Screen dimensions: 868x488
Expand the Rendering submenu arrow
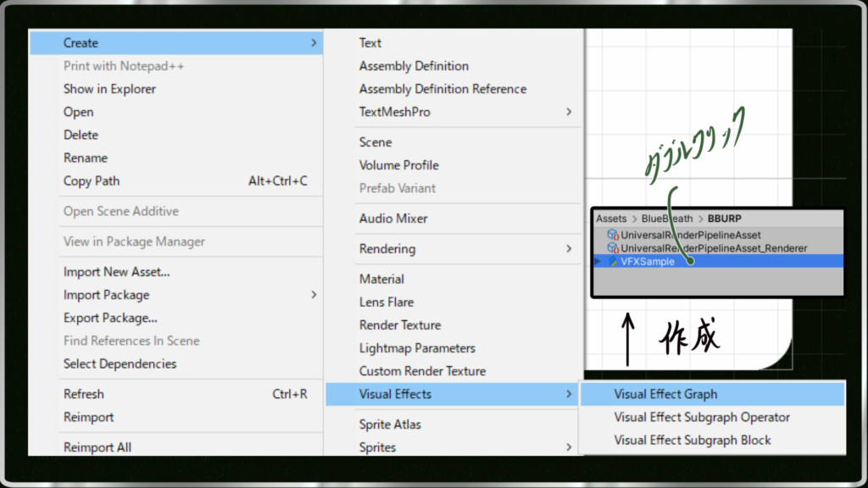569,249
